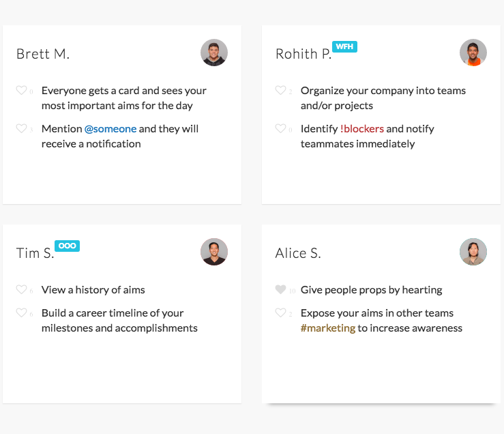The height and width of the screenshot is (434, 504).
Task: Click the Alice S. name heading
Action: [x=298, y=253]
